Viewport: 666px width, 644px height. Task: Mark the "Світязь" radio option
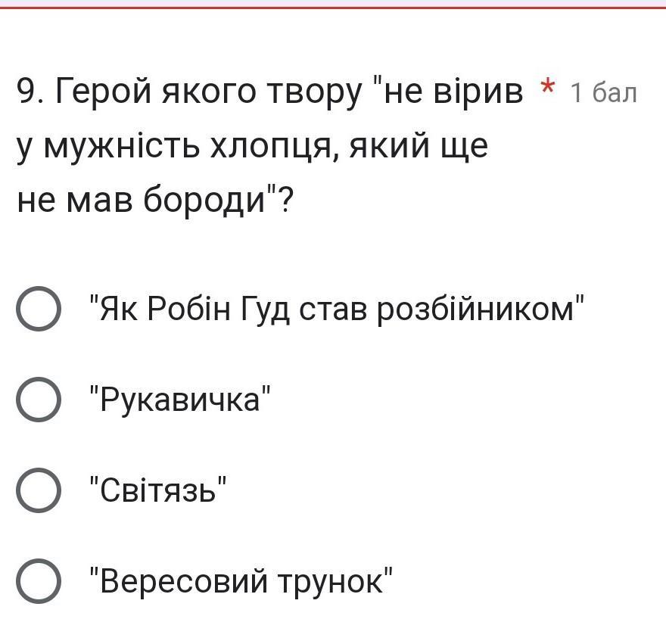click(38, 490)
